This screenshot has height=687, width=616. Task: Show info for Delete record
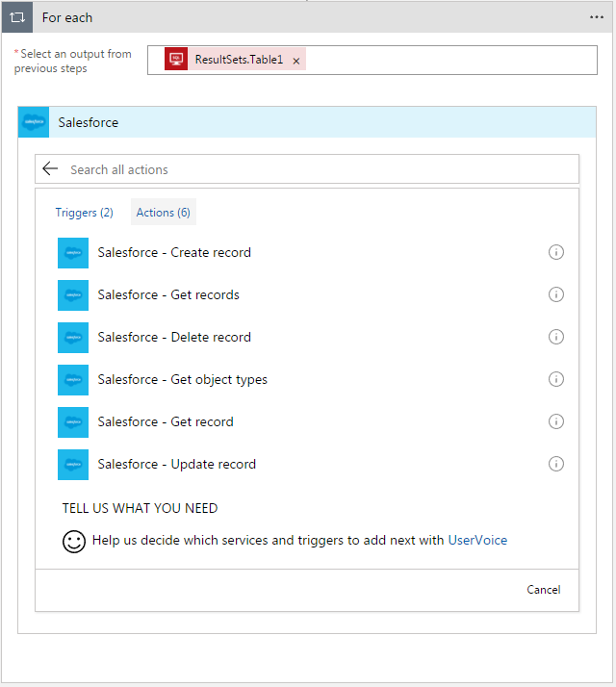click(x=556, y=337)
